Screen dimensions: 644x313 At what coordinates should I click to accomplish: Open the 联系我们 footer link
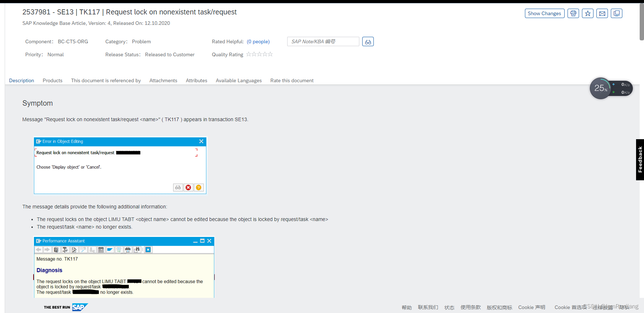click(x=428, y=308)
